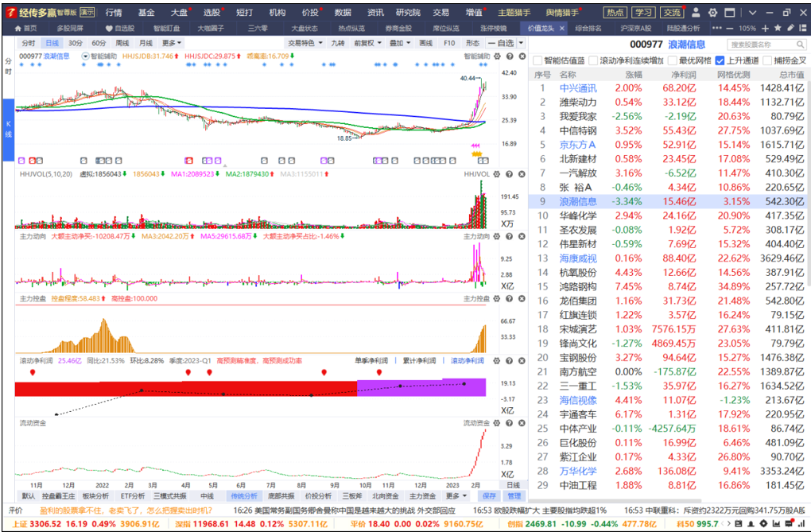Click the star favorite icon in tab bar

pos(778,29)
